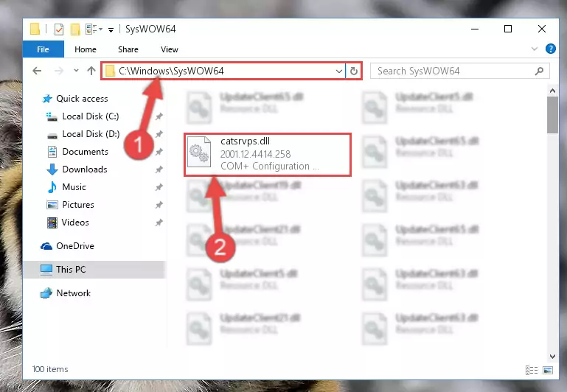Maximize the SysWOW64 window
The width and height of the screenshot is (567, 392).
(508, 29)
